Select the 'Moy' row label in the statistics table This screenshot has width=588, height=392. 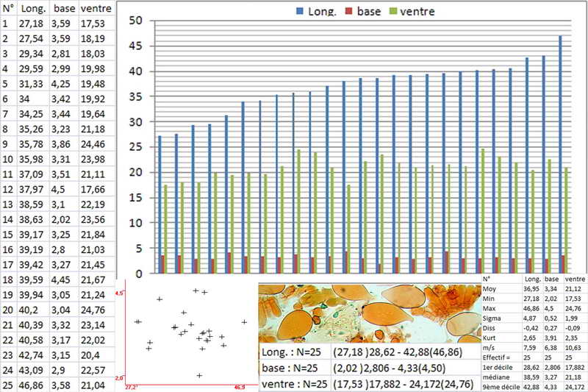click(490, 289)
